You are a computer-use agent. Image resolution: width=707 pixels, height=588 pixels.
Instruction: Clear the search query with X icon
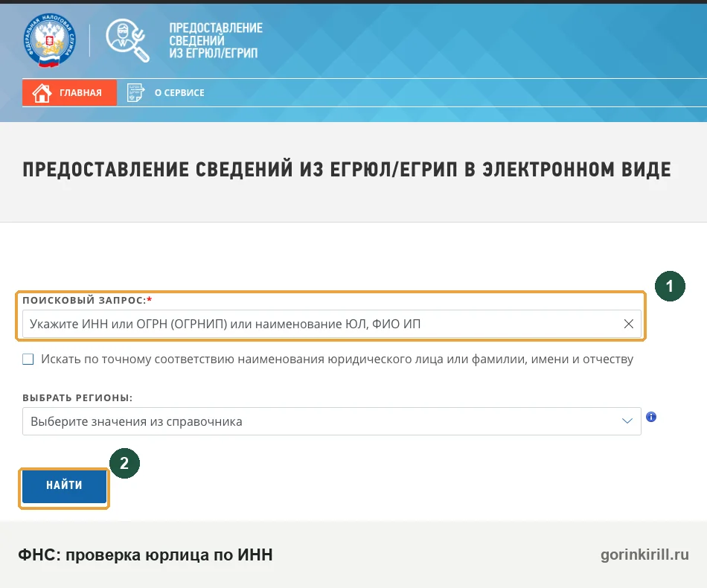click(629, 324)
